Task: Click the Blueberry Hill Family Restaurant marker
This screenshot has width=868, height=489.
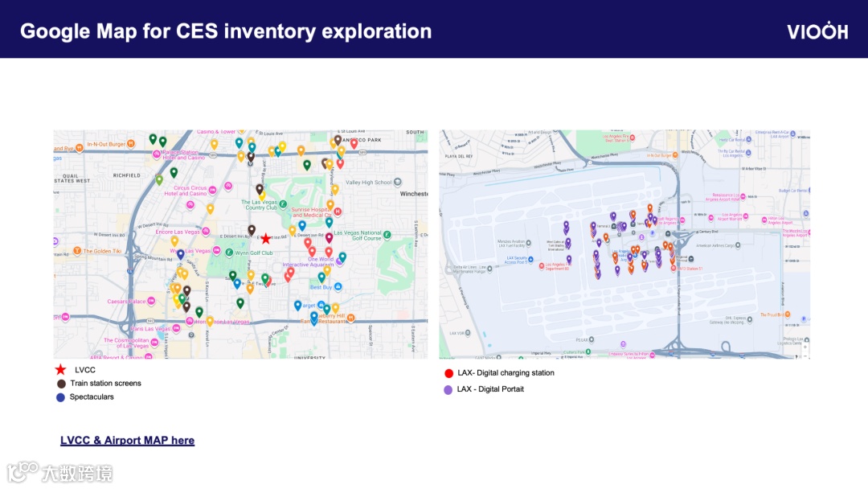Action: coord(350,318)
